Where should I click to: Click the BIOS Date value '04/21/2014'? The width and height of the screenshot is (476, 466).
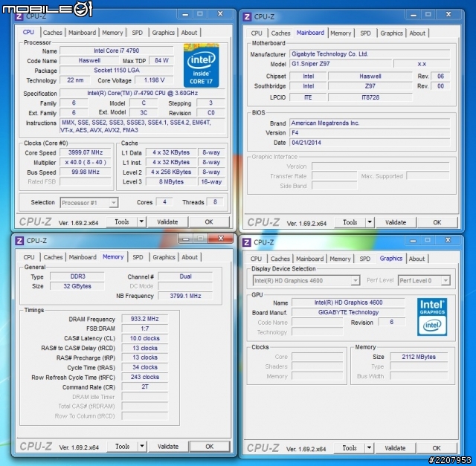click(370, 143)
